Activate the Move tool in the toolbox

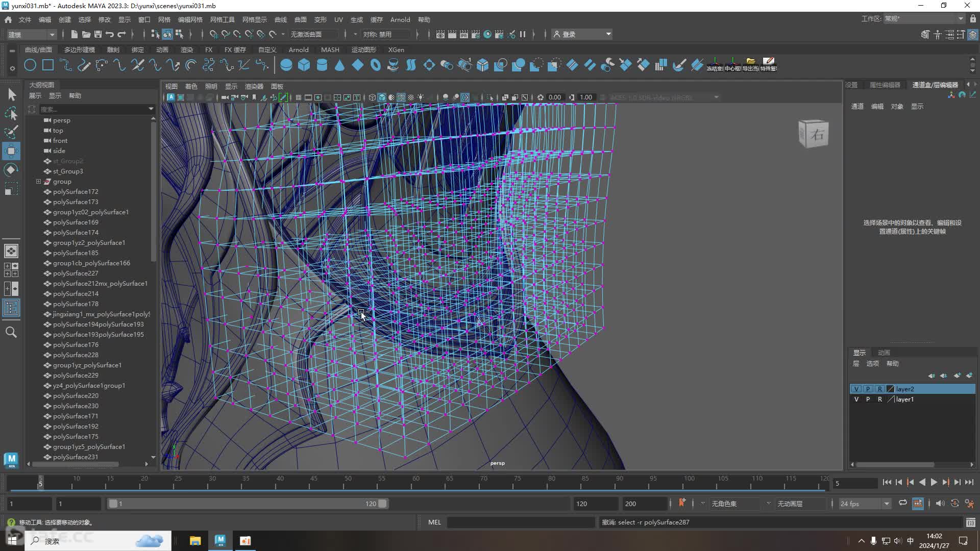click(11, 151)
